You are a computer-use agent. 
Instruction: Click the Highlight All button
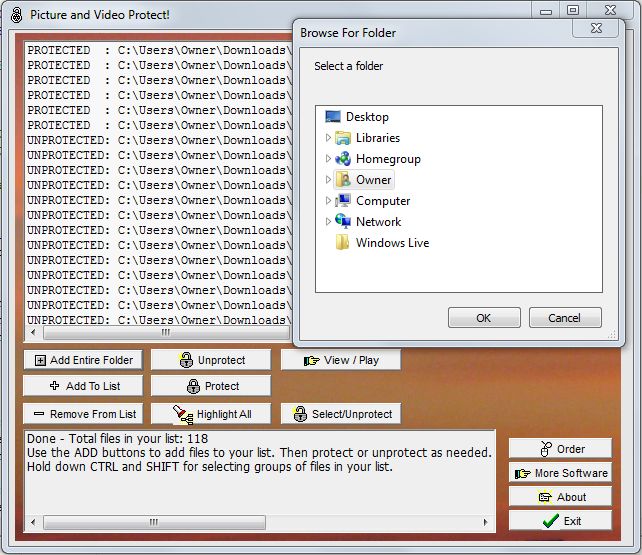tap(211, 414)
